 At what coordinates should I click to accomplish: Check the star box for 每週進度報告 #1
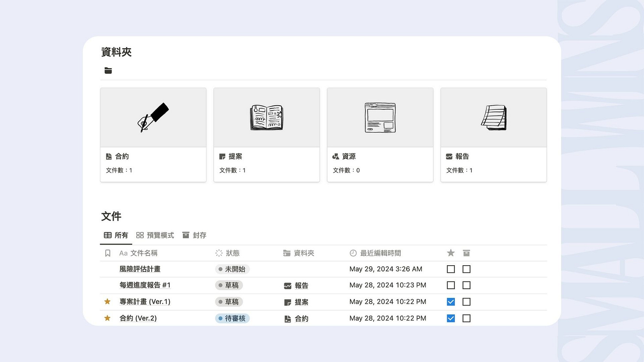[451, 285]
